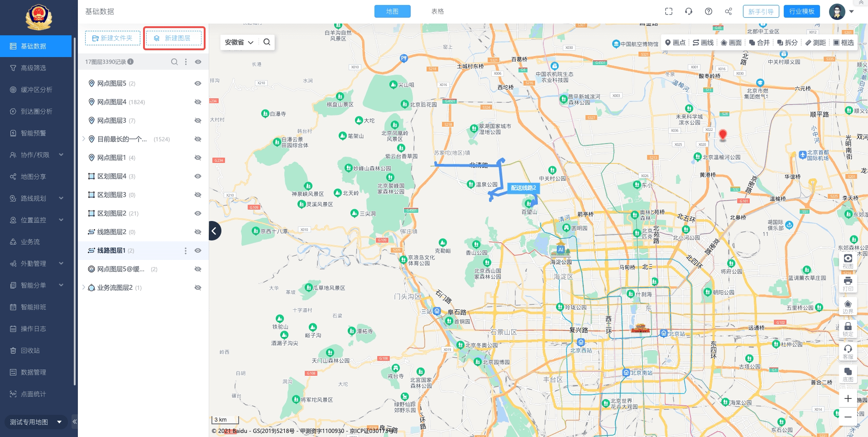Image resolution: width=868 pixels, height=437 pixels.
Task: Open the 行业模板 templates
Action: tap(801, 11)
